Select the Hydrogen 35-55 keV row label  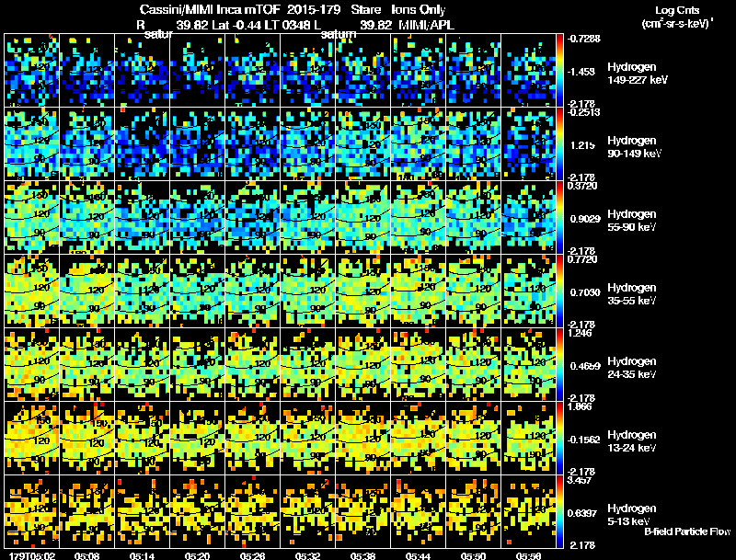tap(632, 294)
